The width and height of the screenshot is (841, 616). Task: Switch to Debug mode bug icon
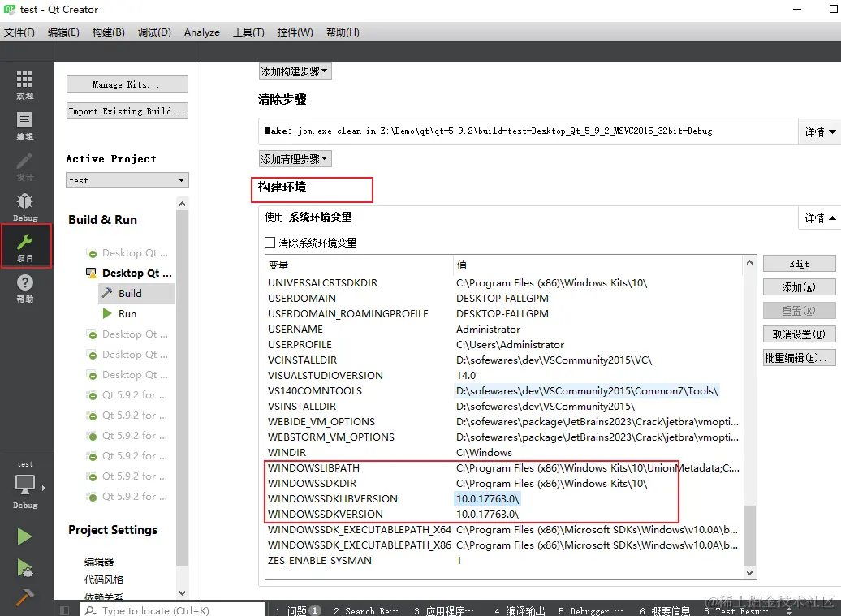(x=24, y=207)
